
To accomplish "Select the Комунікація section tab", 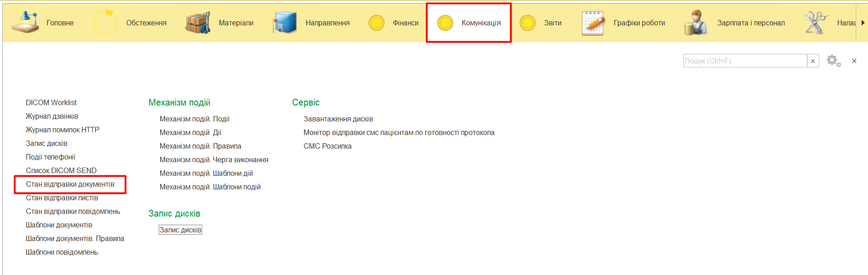I will (x=480, y=23).
